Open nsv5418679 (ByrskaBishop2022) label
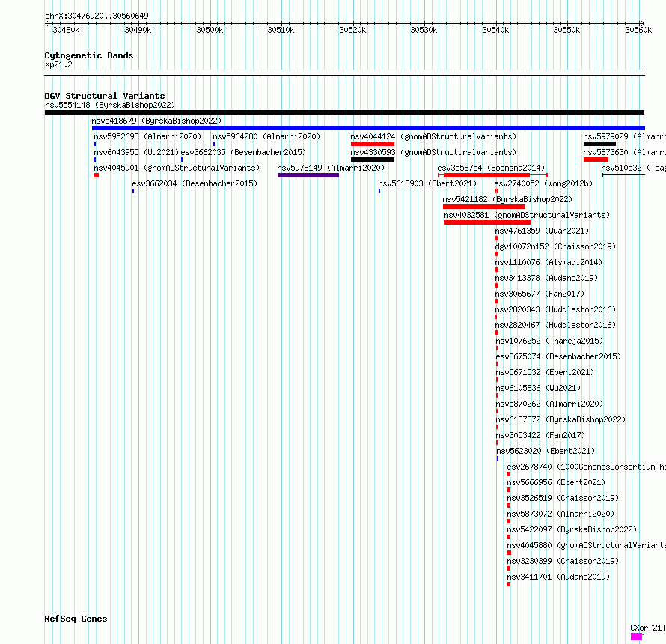The width and height of the screenshot is (666, 644). click(x=156, y=121)
